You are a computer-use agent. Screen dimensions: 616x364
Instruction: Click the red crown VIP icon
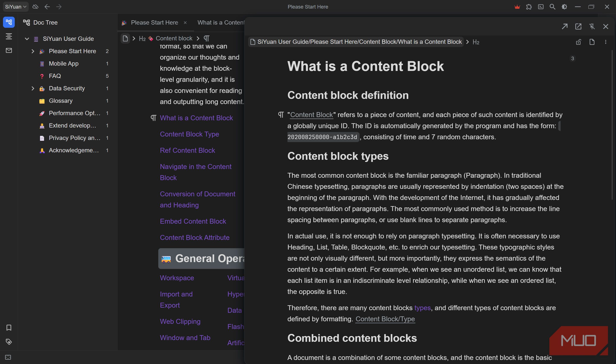coord(517,7)
